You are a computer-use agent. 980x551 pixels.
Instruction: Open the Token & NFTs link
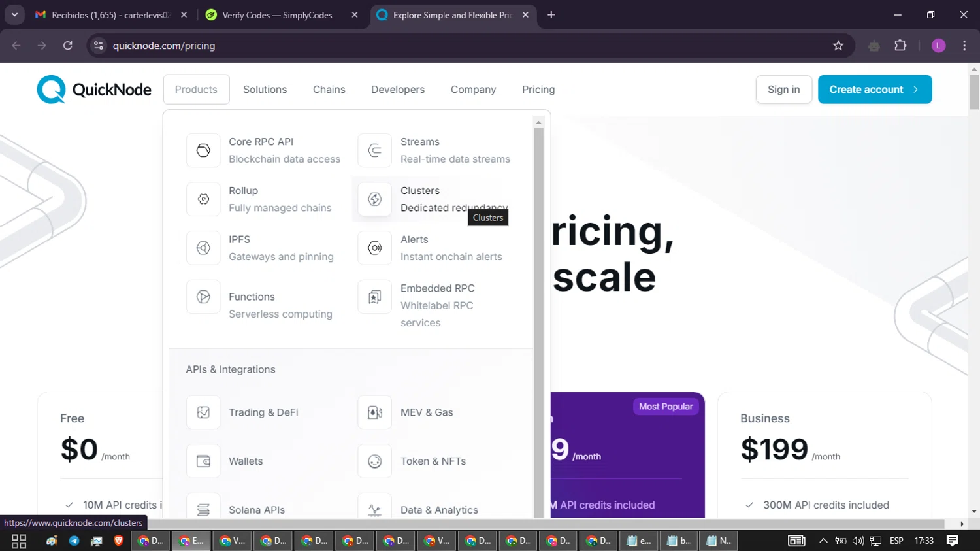point(433,461)
